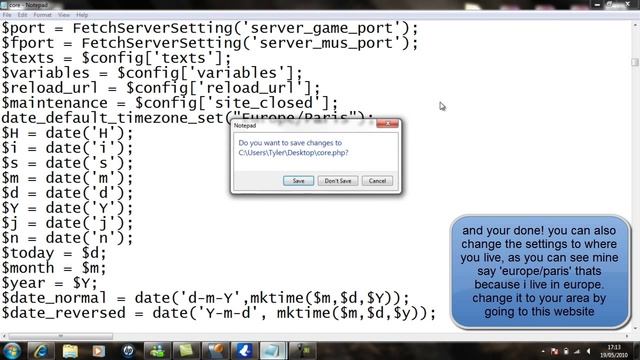The image size is (640, 360).
Task: Click the scroll right arrow
Action: coord(627,336)
